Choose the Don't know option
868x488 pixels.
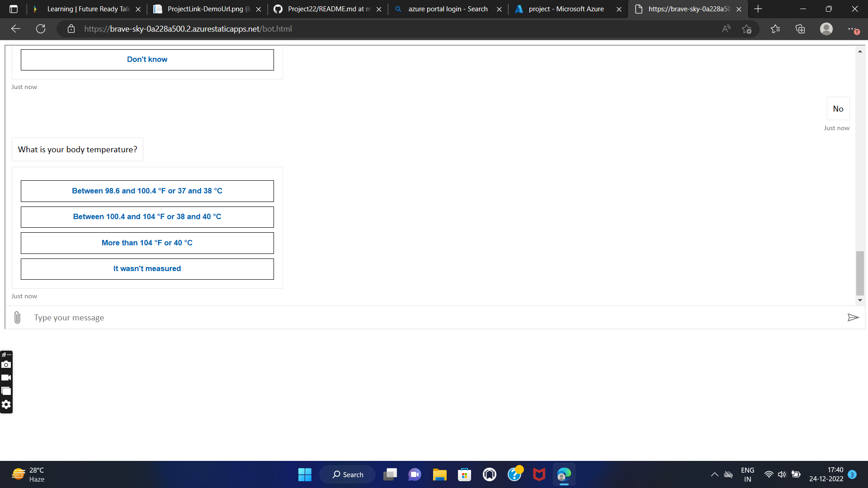147,60
